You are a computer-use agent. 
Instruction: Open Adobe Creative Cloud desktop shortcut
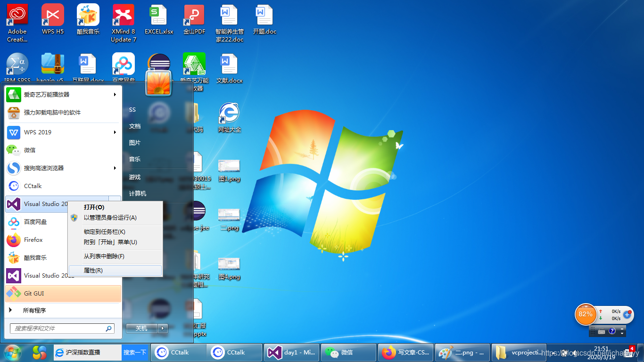17,23
